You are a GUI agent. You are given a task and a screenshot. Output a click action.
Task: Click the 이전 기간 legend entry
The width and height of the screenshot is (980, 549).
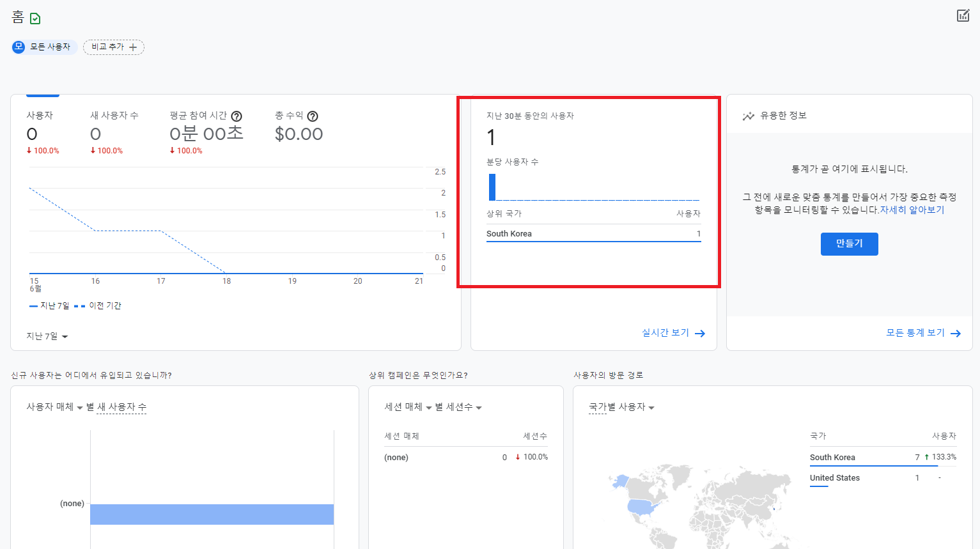(x=98, y=306)
